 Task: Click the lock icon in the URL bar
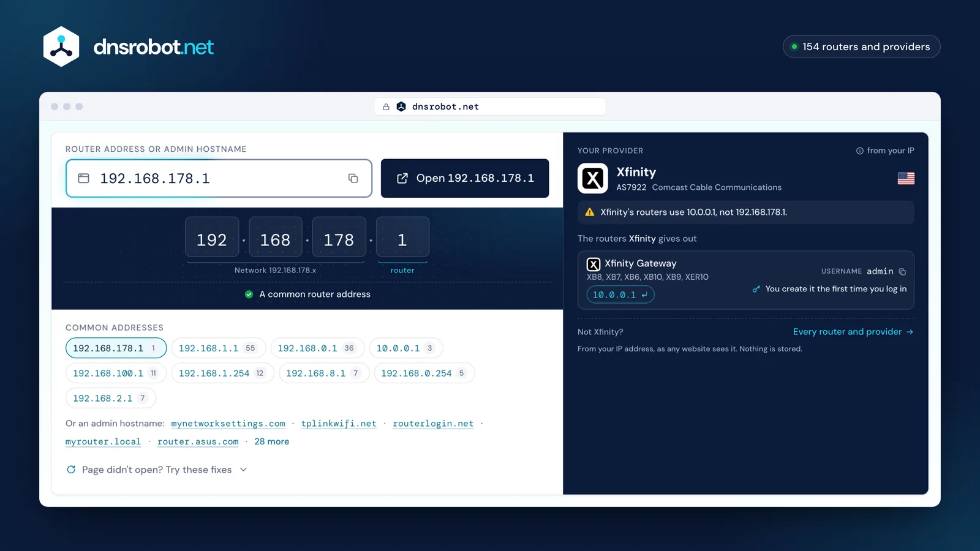click(386, 107)
